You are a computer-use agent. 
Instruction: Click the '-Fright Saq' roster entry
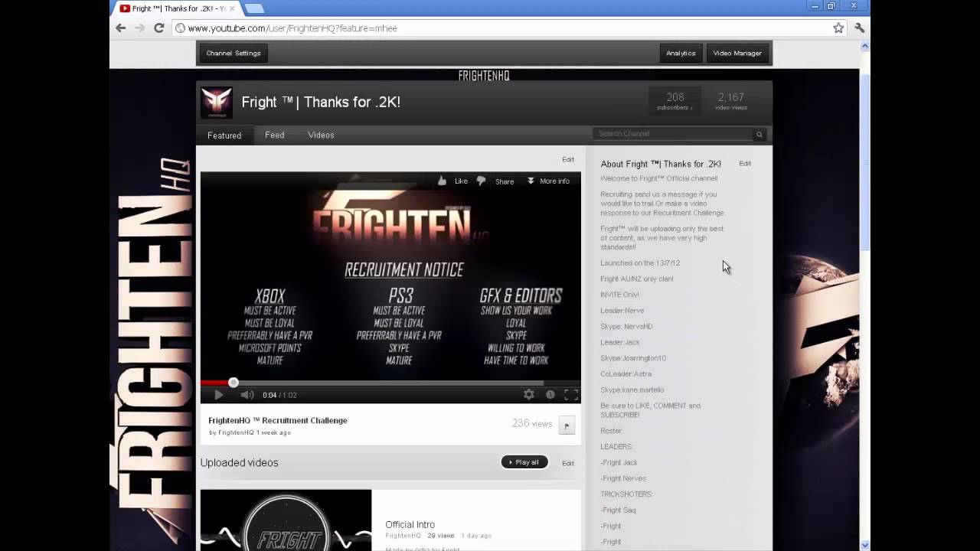618,510
